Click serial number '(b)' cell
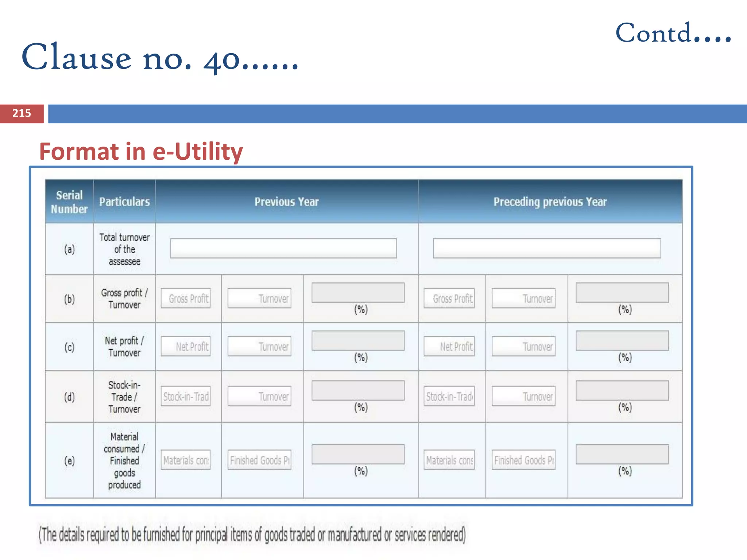Image resolution: width=747 pixels, height=560 pixels. click(x=69, y=299)
